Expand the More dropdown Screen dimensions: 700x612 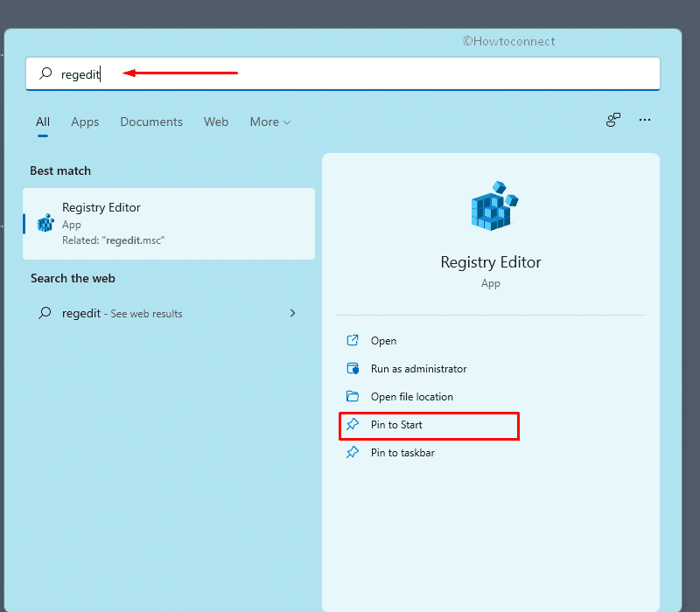pos(270,122)
